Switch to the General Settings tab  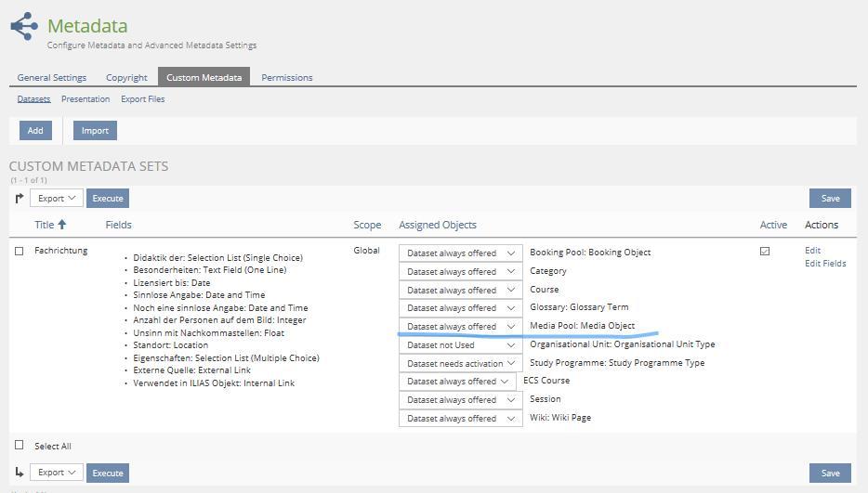click(52, 77)
